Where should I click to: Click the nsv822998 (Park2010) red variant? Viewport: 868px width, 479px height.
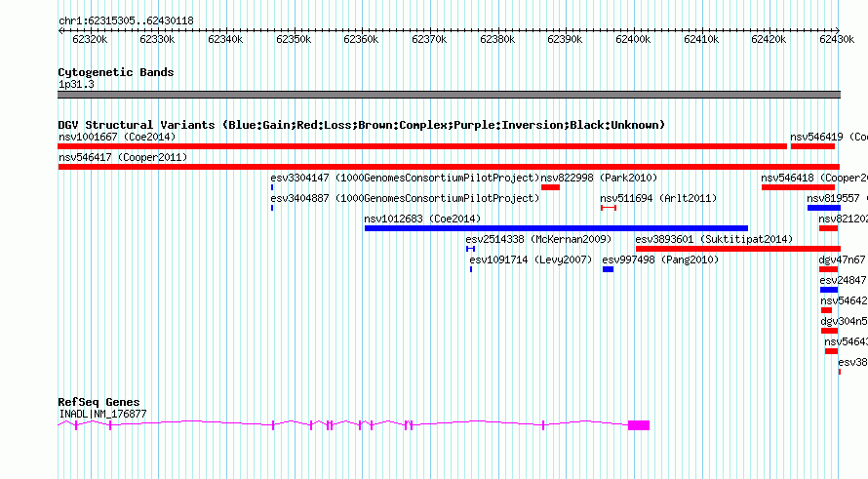550,187
